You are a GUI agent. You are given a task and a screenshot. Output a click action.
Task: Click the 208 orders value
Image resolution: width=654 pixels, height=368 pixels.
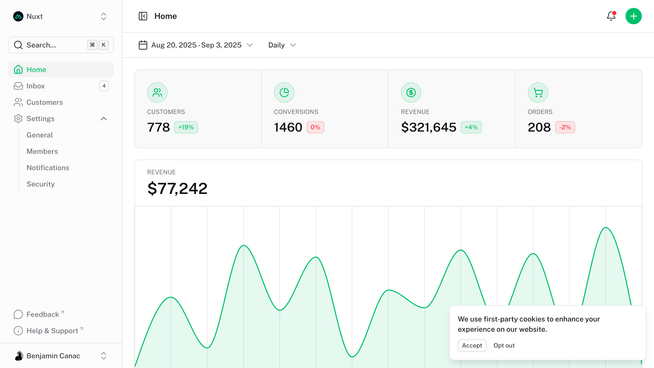(x=539, y=127)
